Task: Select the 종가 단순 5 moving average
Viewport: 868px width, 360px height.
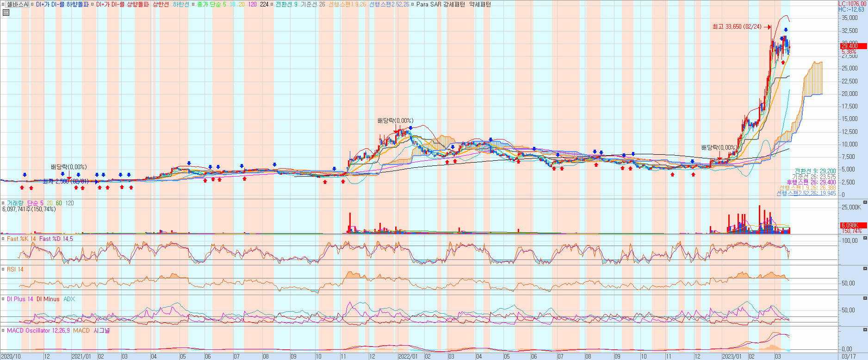Action: 211,4
